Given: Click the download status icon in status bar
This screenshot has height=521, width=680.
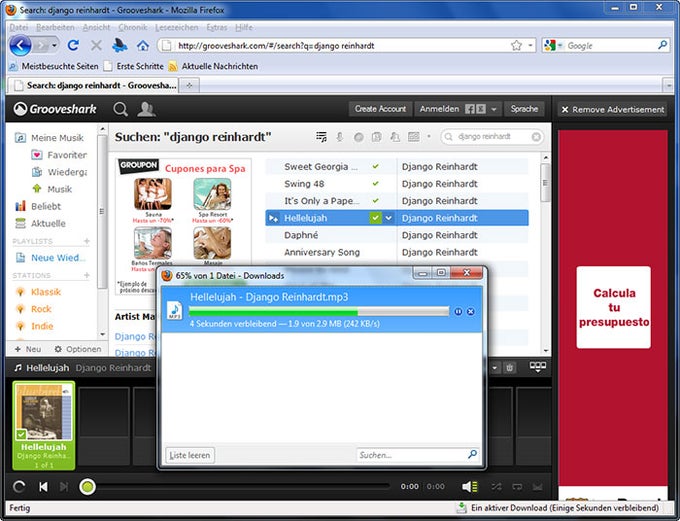Looking at the screenshot, I should (461, 508).
